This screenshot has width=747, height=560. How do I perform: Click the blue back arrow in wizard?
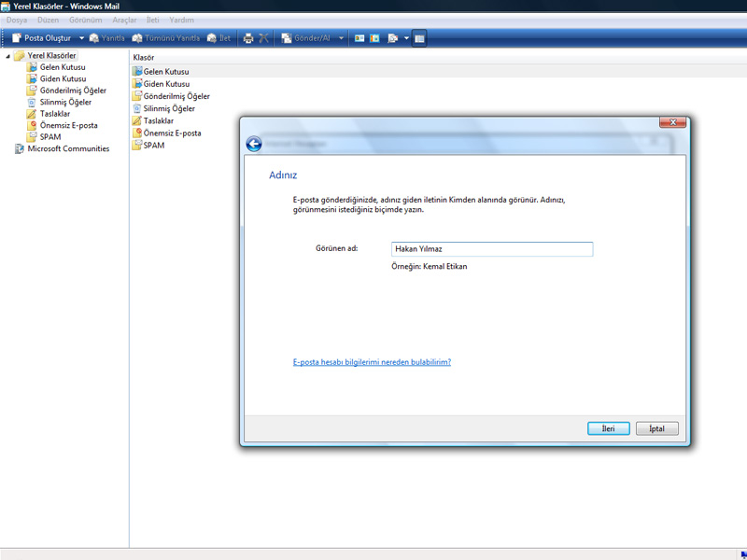[254, 144]
